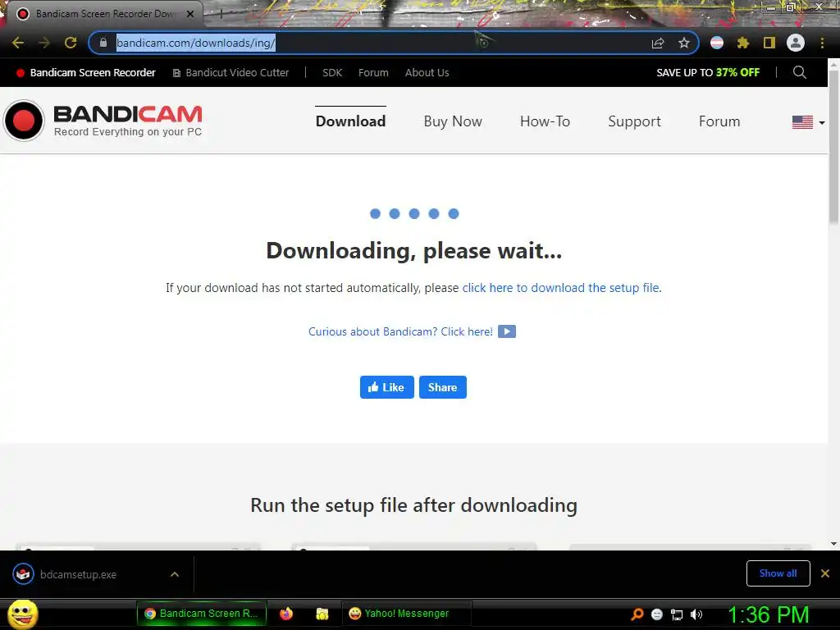Click here to download the setup file link
The height and width of the screenshot is (630, 840).
click(x=561, y=288)
